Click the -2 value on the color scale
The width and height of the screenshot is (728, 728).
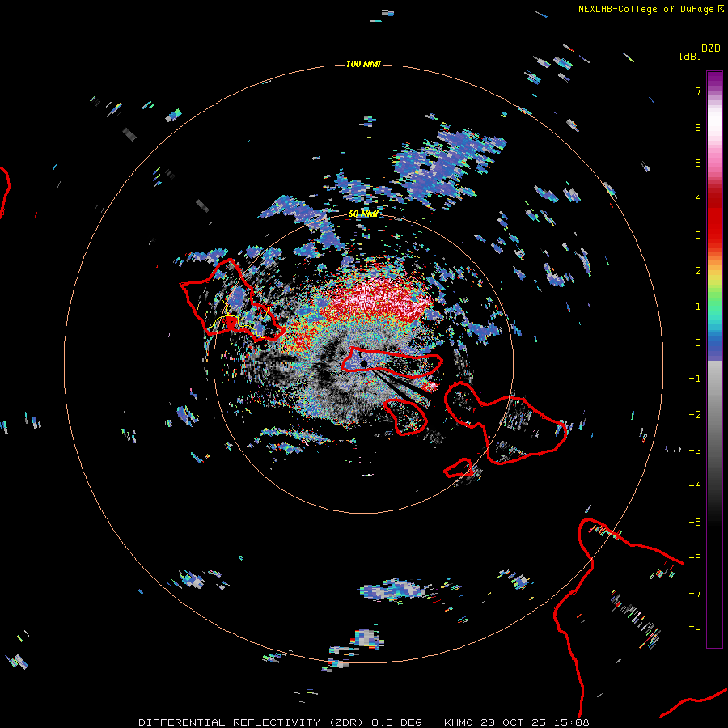695,415
